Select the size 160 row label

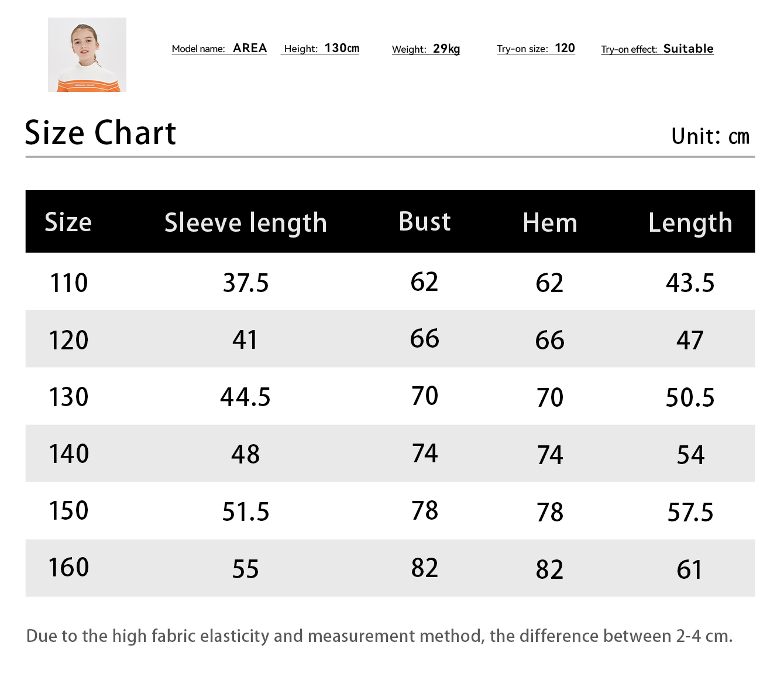pyautogui.click(x=68, y=567)
